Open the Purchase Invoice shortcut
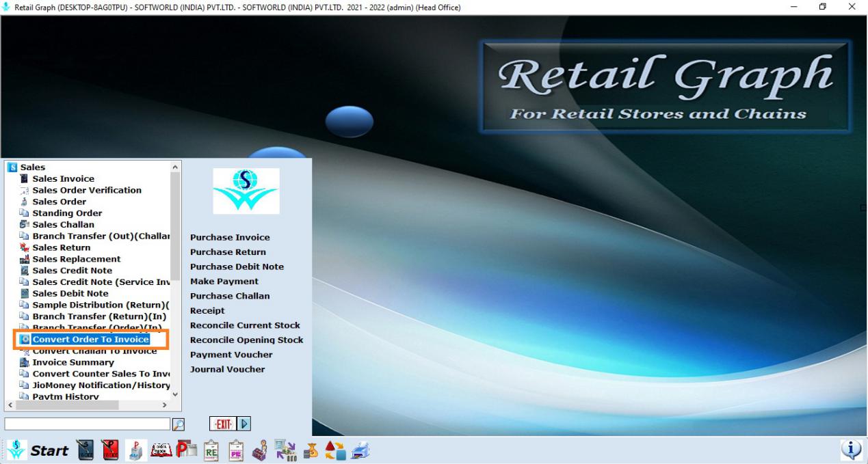 pos(230,238)
